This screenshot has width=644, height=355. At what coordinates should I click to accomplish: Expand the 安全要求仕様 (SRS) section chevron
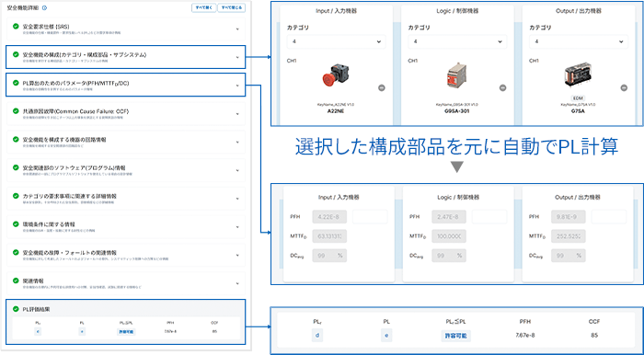coord(237,29)
